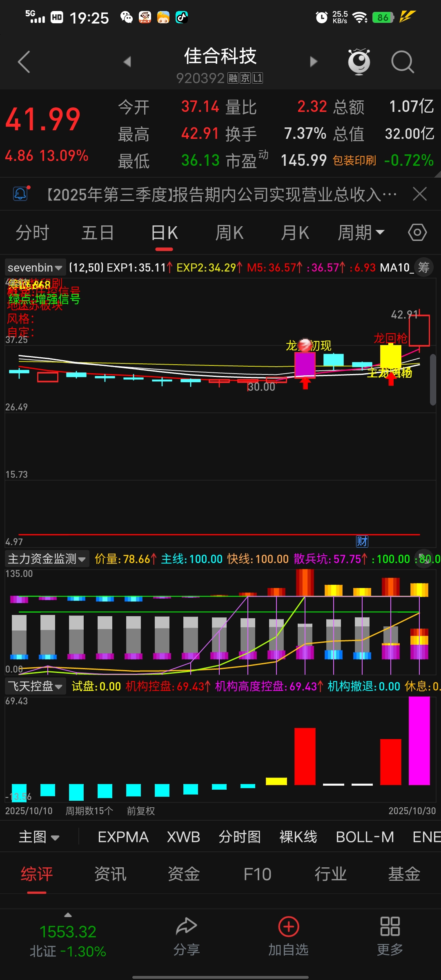
Task: Open the 主力资金监测 indicator dropdown
Action: pos(47,559)
